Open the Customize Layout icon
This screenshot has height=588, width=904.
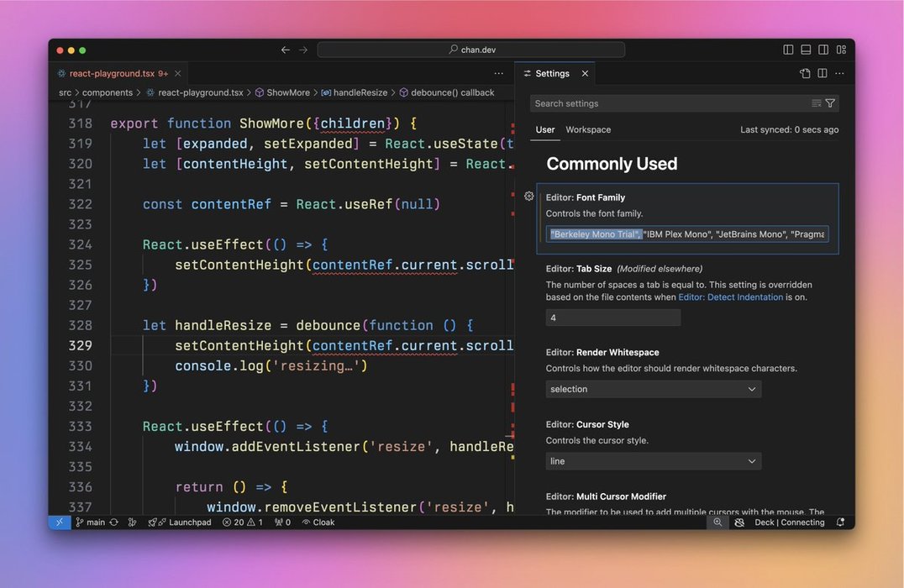tap(841, 50)
